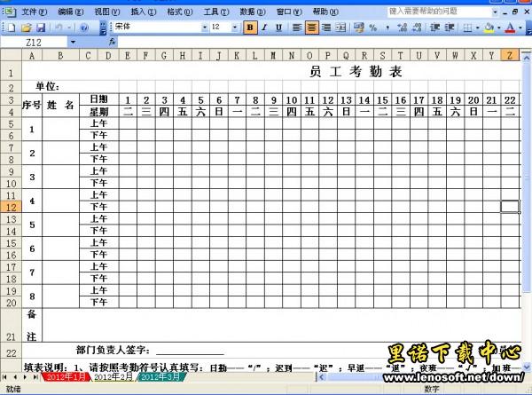This screenshot has height=395, width=532.
Task: Open the font color dropdown arrow
Action: coord(520,28)
